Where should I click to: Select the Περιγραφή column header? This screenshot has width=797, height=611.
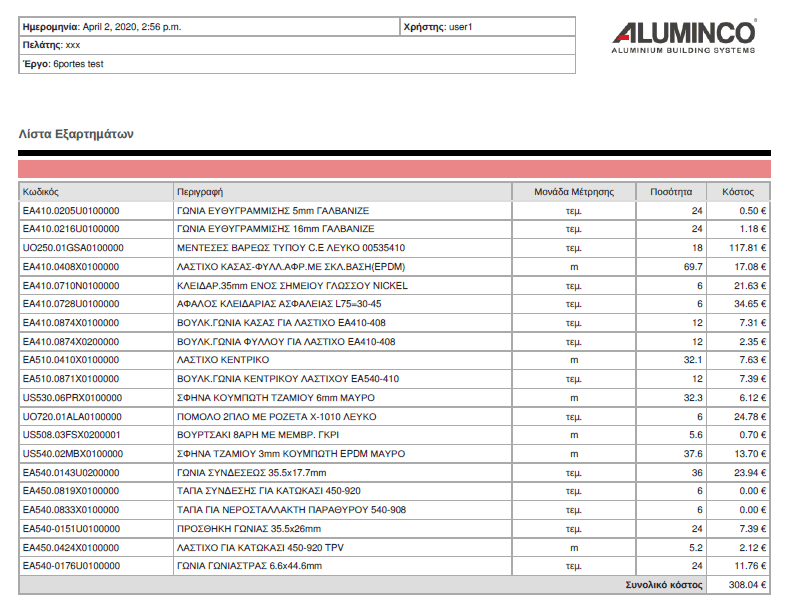(199, 192)
